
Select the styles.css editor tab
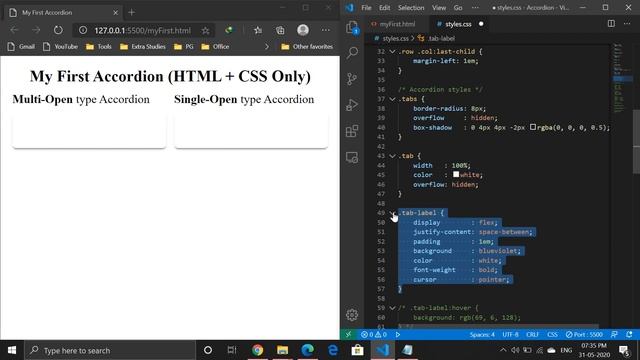point(458,24)
